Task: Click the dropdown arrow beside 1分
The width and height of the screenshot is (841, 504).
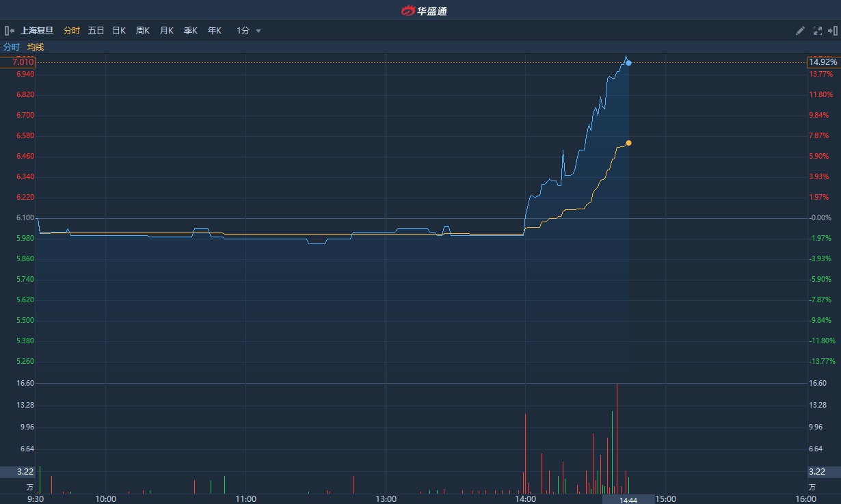Action: (x=258, y=31)
